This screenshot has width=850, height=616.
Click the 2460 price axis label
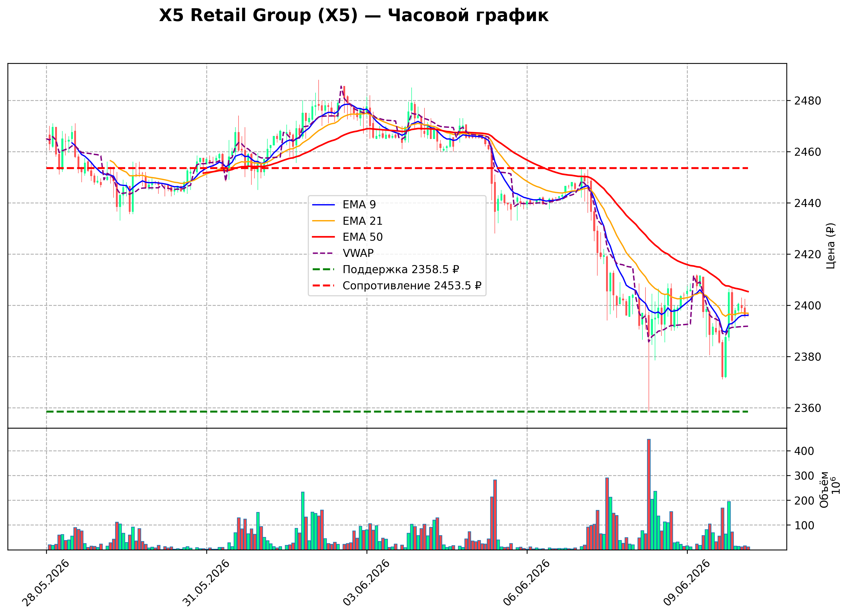point(808,152)
